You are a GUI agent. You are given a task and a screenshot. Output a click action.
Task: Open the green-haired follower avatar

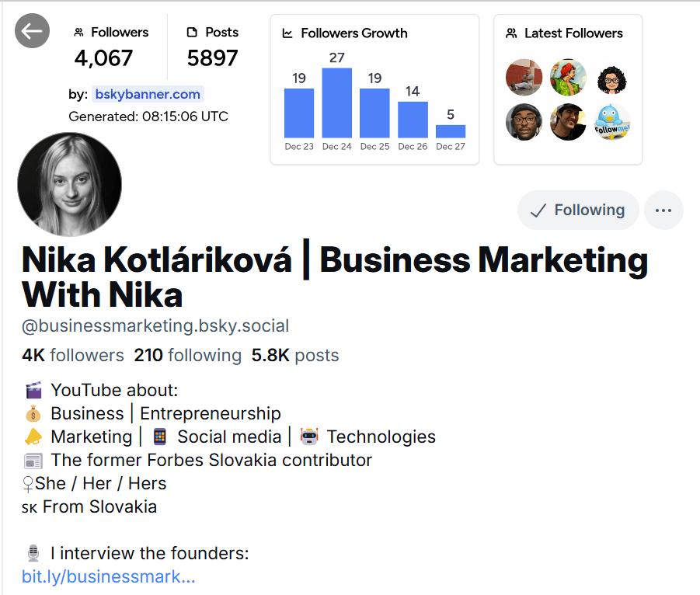(568, 78)
